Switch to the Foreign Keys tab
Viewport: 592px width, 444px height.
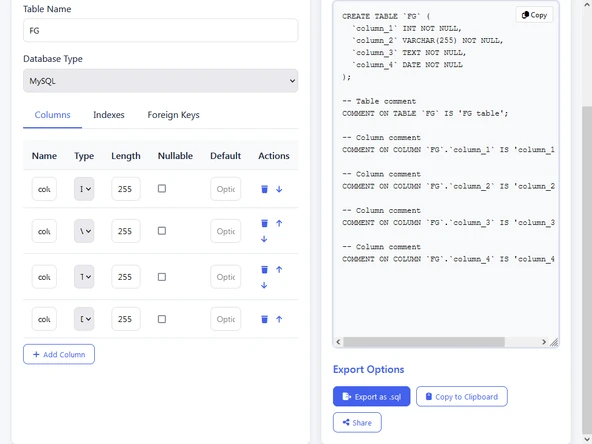click(173, 115)
